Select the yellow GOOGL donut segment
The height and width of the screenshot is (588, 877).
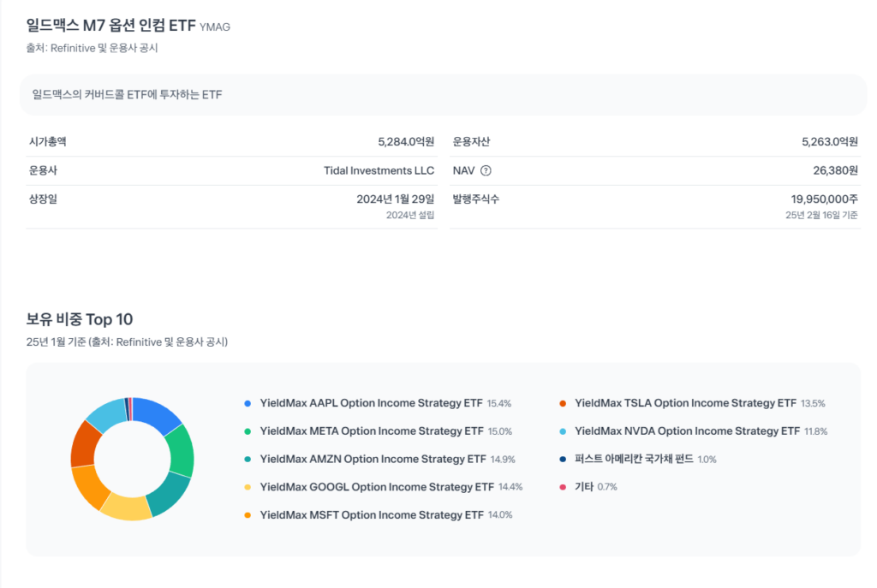[127, 507]
